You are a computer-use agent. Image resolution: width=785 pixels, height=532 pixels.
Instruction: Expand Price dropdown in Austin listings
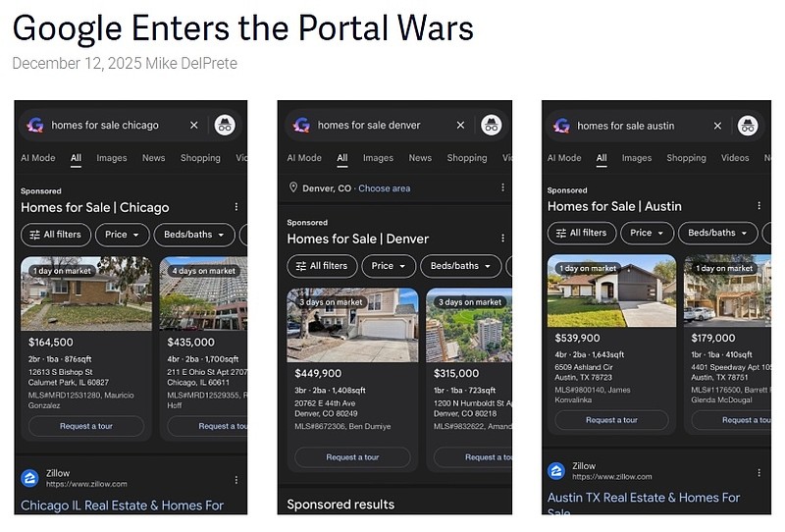pyautogui.click(x=647, y=233)
